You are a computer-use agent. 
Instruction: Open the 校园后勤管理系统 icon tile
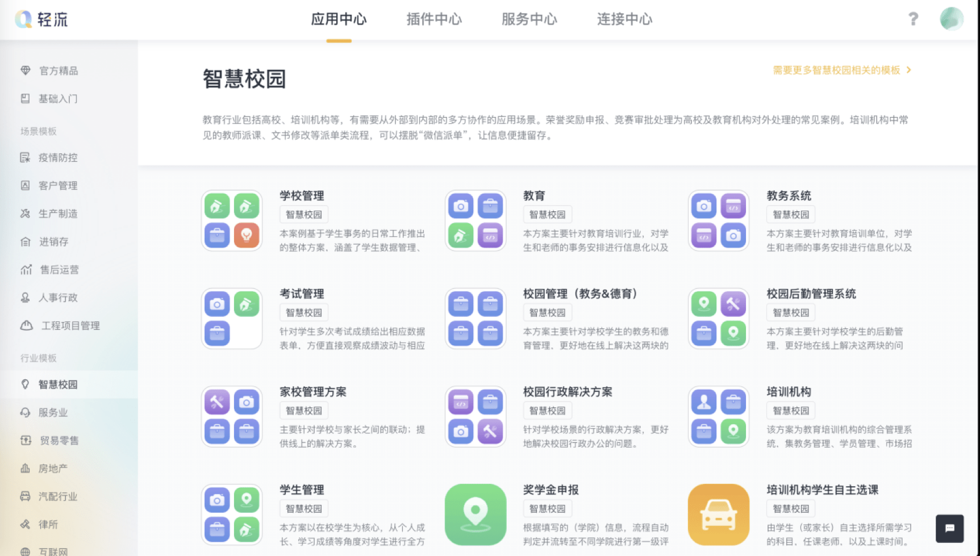click(719, 319)
